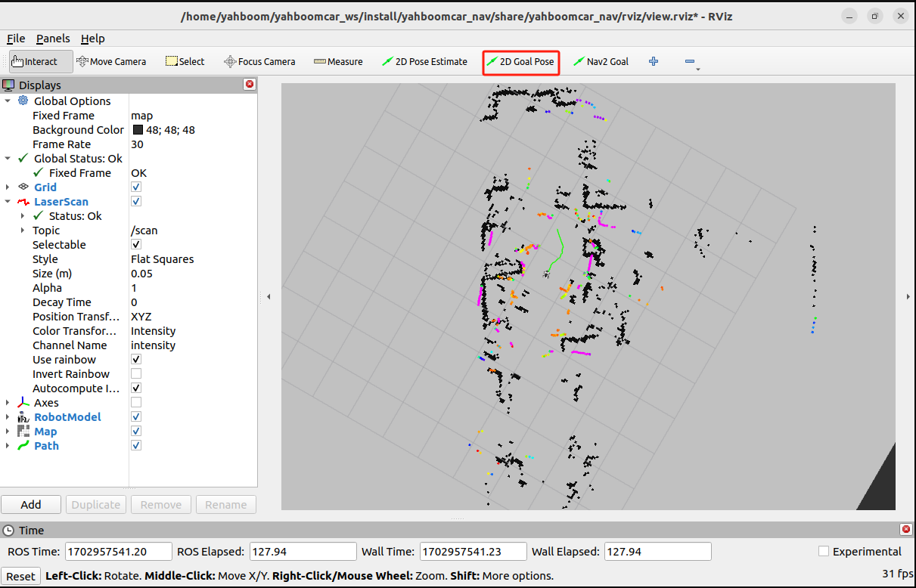Click the right side panel arrow handle

(x=908, y=297)
